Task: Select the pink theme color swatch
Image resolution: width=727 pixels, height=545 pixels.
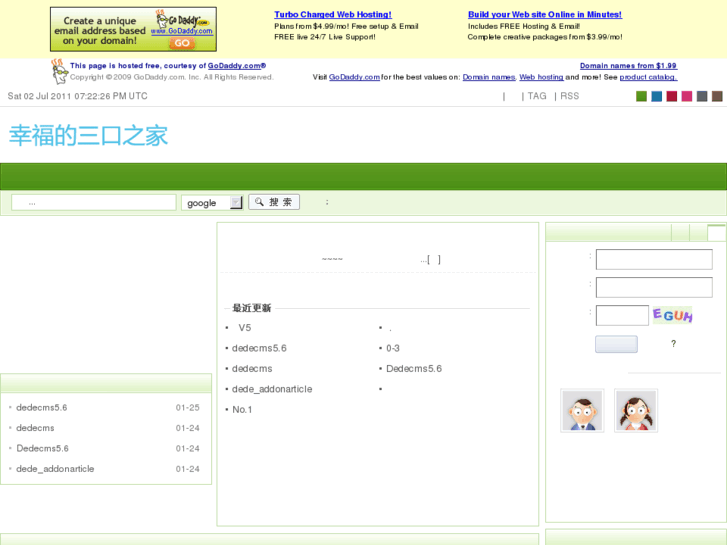Action: coord(687,96)
